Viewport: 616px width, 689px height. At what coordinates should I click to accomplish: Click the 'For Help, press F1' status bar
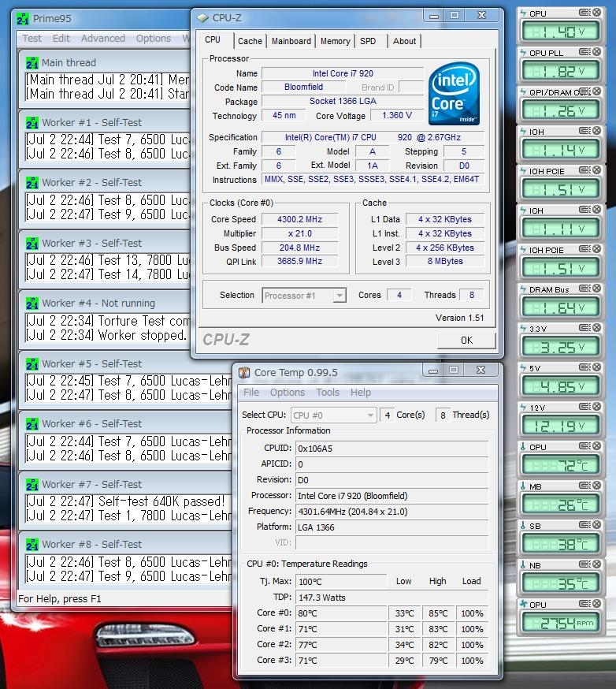pos(60,598)
